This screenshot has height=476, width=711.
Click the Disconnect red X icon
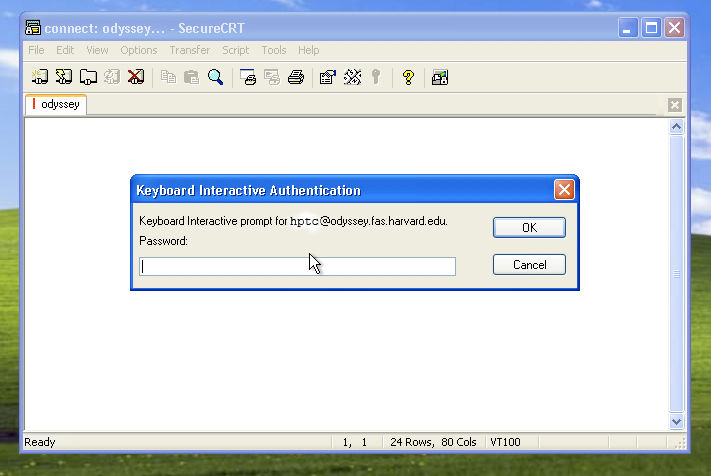(x=136, y=77)
